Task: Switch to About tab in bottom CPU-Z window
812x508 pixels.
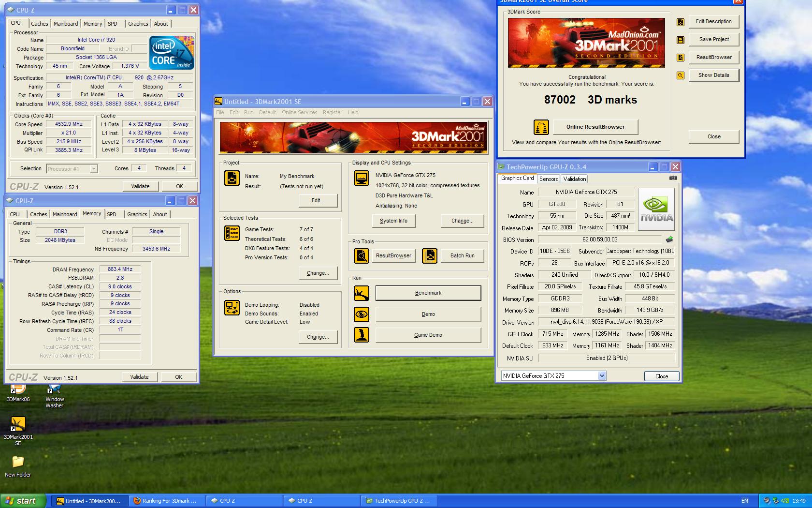Action: click(160, 214)
